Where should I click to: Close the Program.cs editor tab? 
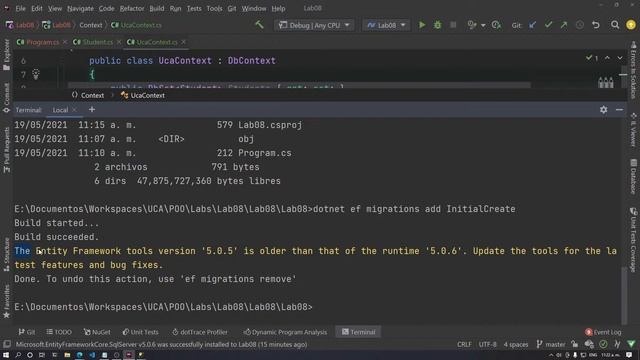tap(65, 42)
